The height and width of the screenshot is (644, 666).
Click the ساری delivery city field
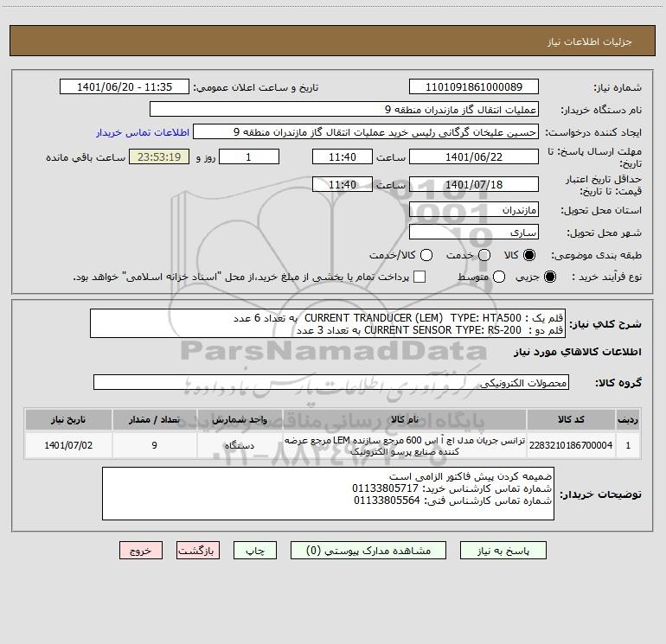pos(474,232)
